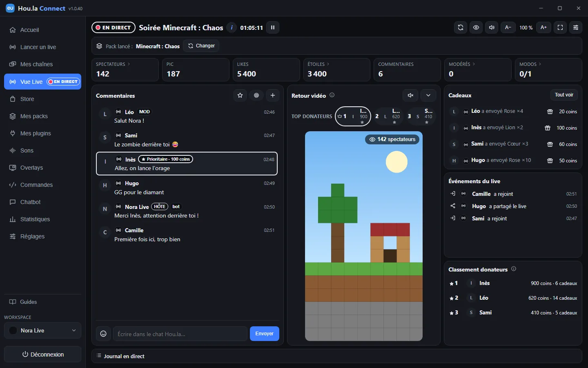
Task: Open Lancer un live in sidebar
Action: pos(42,47)
